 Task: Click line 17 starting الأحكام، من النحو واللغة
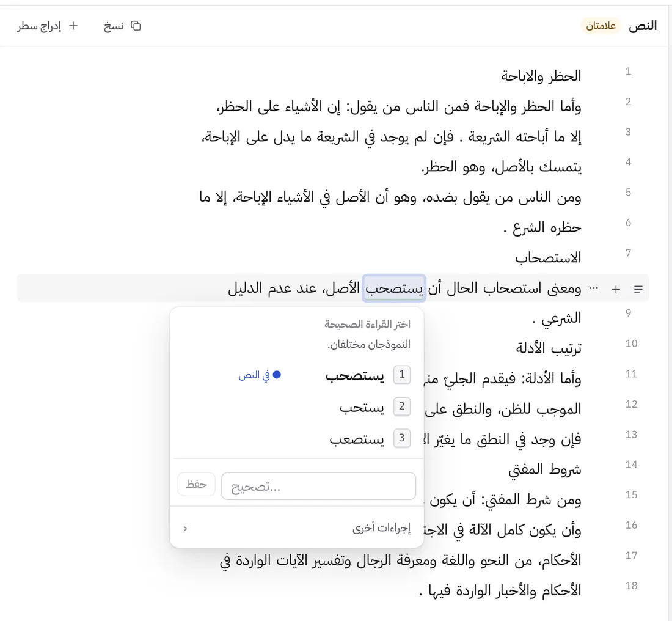pyautogui.click(x=400, y=560)
